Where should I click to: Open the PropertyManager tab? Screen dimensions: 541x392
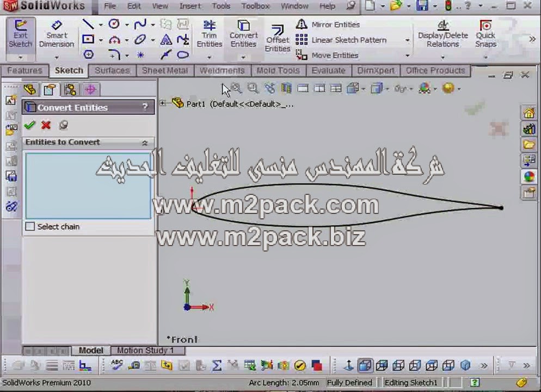click(x=50, y=90)
